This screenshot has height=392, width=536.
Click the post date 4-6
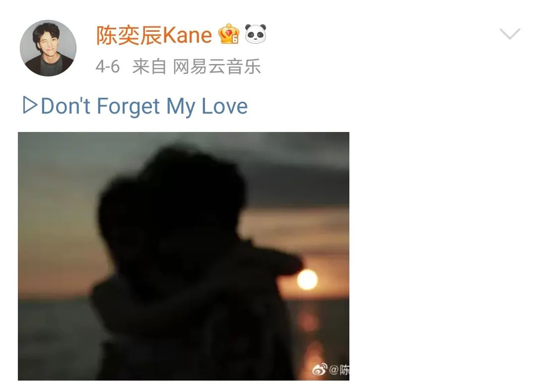coord(108,66)
